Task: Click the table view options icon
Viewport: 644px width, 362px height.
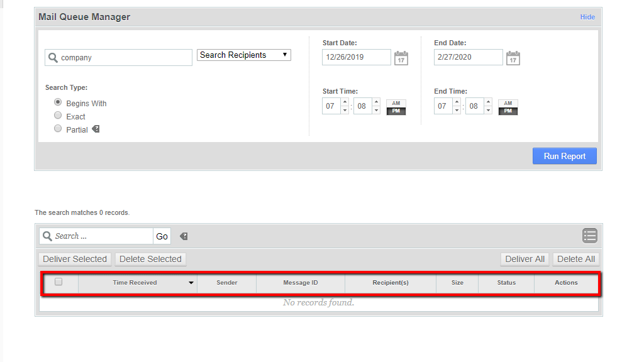Action: (589, 236)
